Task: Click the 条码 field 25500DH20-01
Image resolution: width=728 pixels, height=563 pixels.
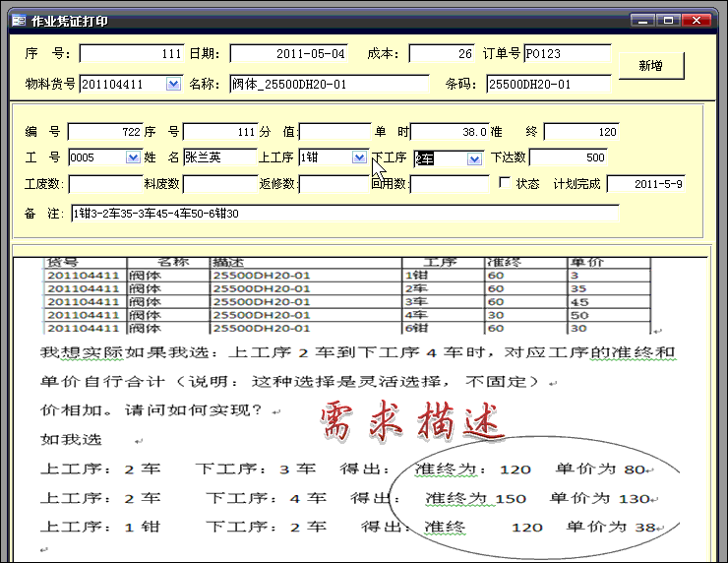Action: point(549,84)
